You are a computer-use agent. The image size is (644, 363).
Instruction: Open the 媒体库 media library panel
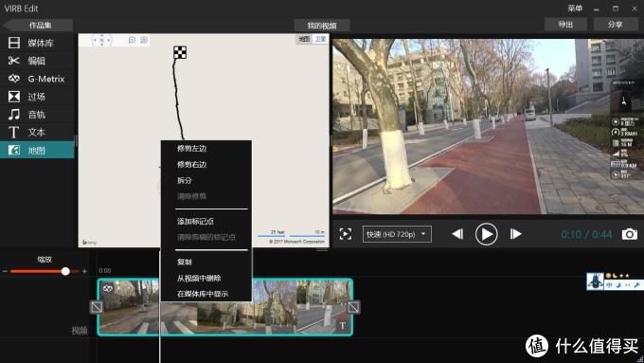tap(37, 43)
